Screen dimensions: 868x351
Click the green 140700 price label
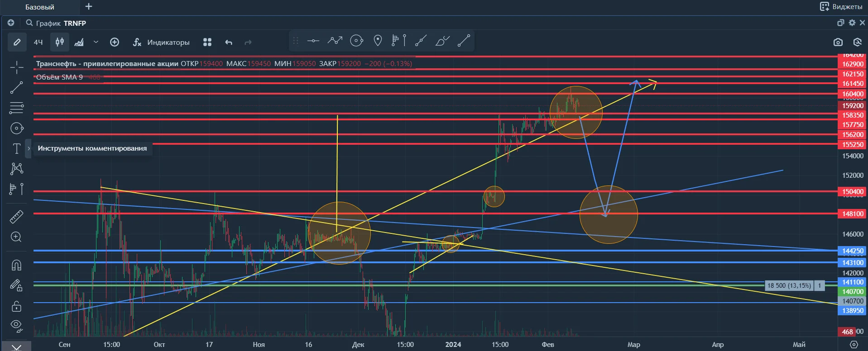pos(853,292)
